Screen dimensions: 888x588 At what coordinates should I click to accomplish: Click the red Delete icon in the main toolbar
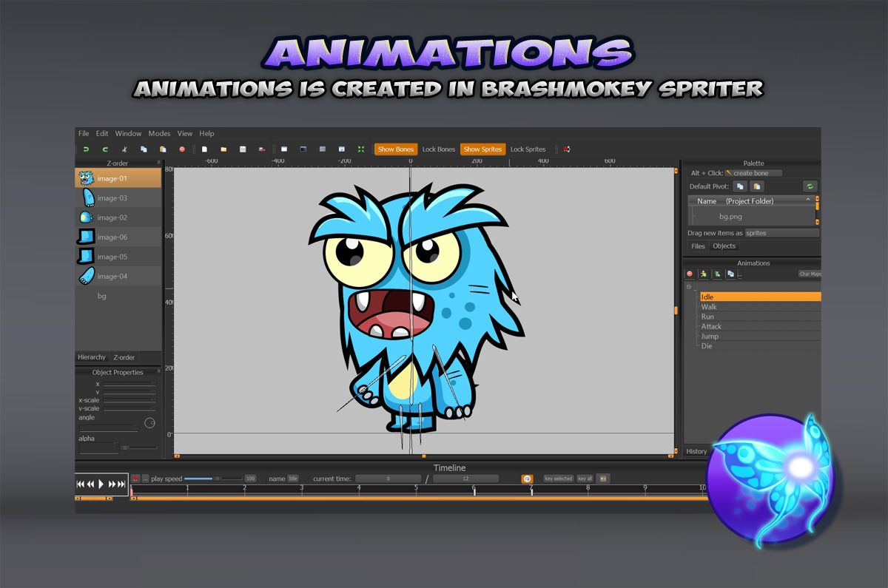182,149
